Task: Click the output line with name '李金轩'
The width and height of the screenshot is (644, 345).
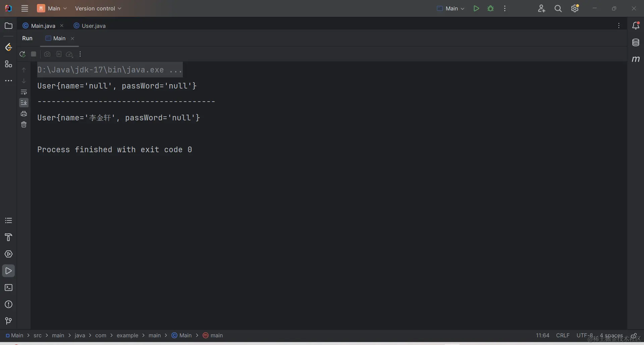Action: coord(119,118)
